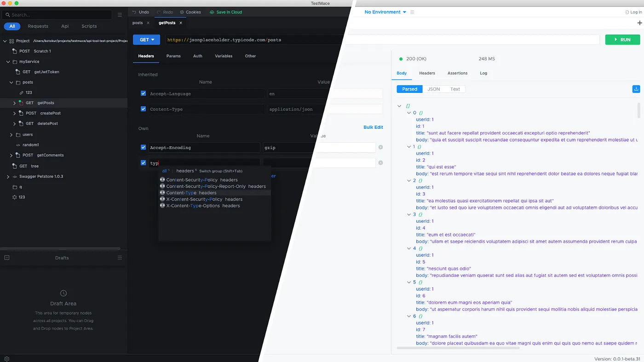
Task: Switch to the Assertions tab
Action: click(457, 73)
